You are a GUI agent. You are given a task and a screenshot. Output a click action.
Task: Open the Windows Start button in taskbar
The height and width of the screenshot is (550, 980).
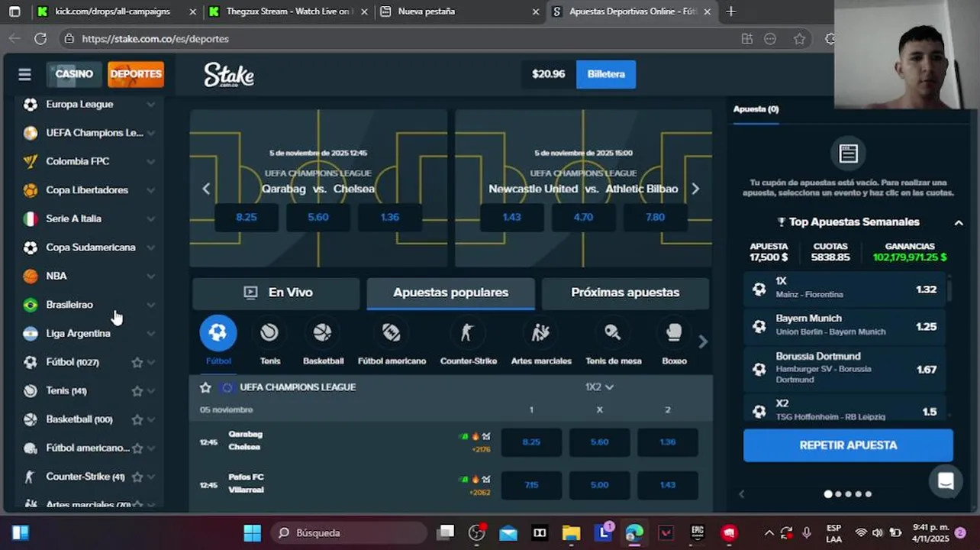(253, 532)
